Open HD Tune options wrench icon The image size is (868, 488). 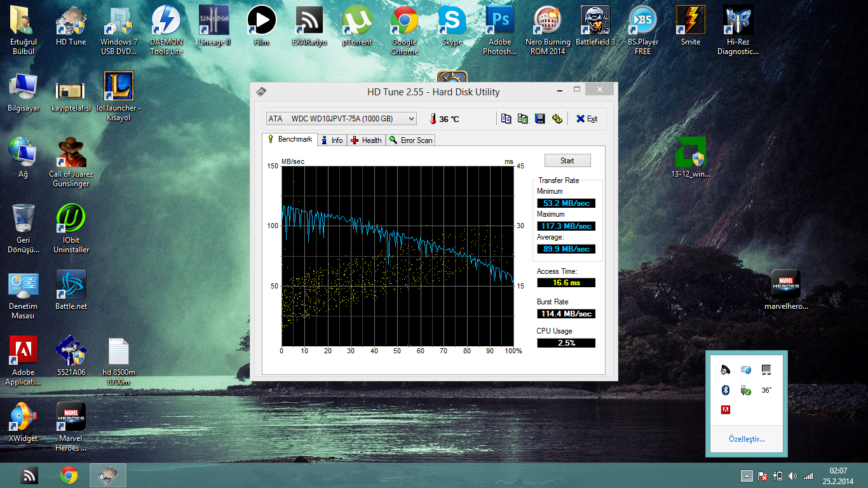tap(557, 119)
